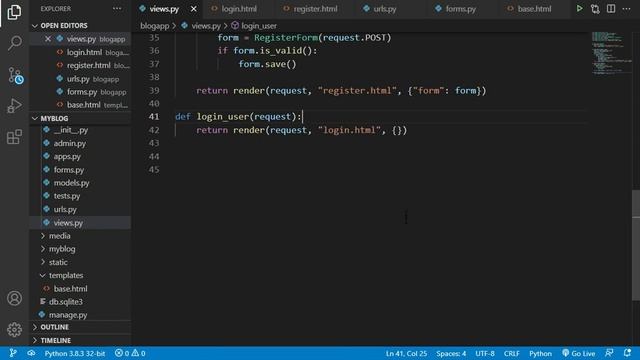
Task: Open the editor More Actions ellipsis
Action: tap(626, 9)
